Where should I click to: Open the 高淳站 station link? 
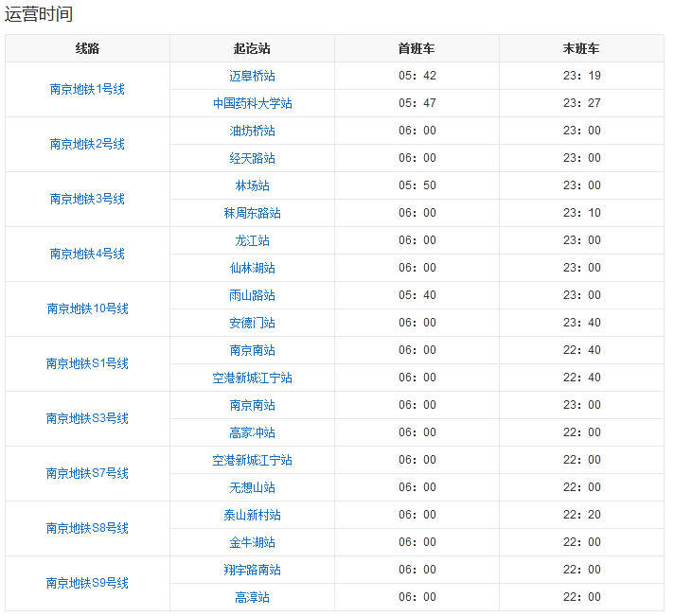click(252, 597)
